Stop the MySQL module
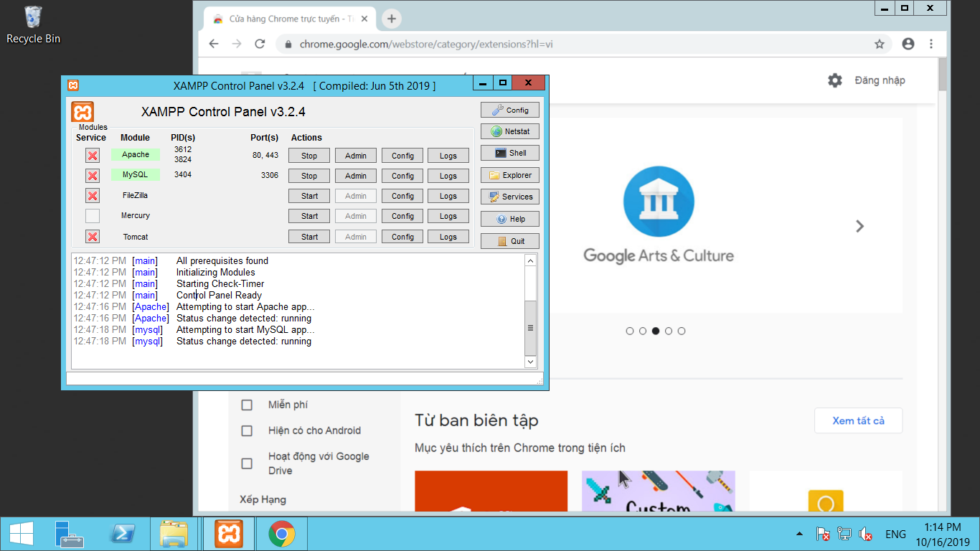This screenshot has width=980, height=551. tap(309, 176)
